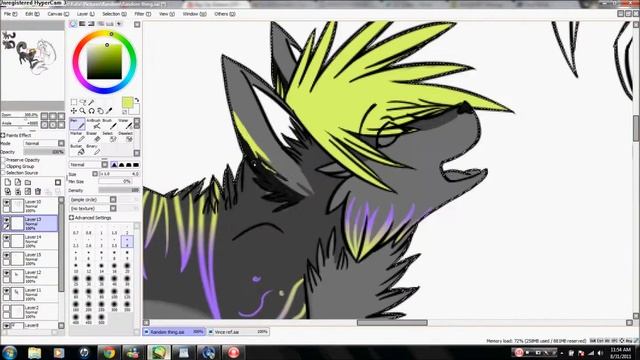Pick brush size 1 preset
Image resolution: width=640 pixels, height=360 pixels.
[x=101, y=230]
